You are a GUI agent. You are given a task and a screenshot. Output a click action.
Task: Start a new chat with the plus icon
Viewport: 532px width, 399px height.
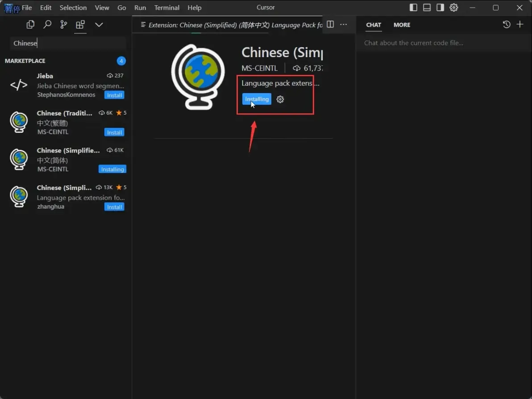click(520, 25)
